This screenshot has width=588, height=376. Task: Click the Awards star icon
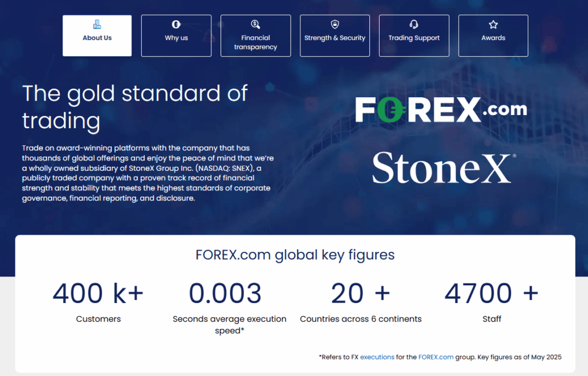pos(493,24)
